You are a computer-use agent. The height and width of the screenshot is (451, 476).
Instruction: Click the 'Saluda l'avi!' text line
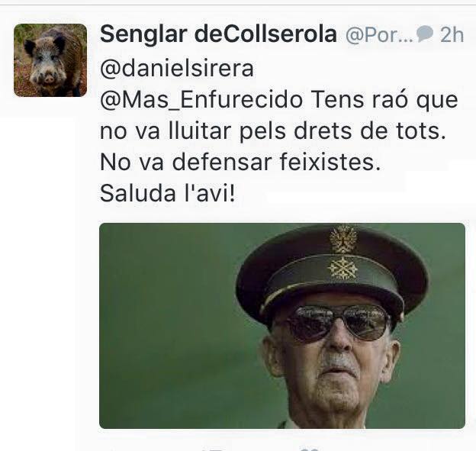167,193
